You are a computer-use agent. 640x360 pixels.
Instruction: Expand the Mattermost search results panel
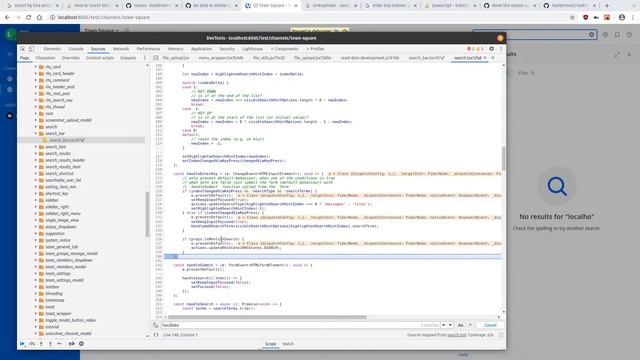[x=617, y=54]
